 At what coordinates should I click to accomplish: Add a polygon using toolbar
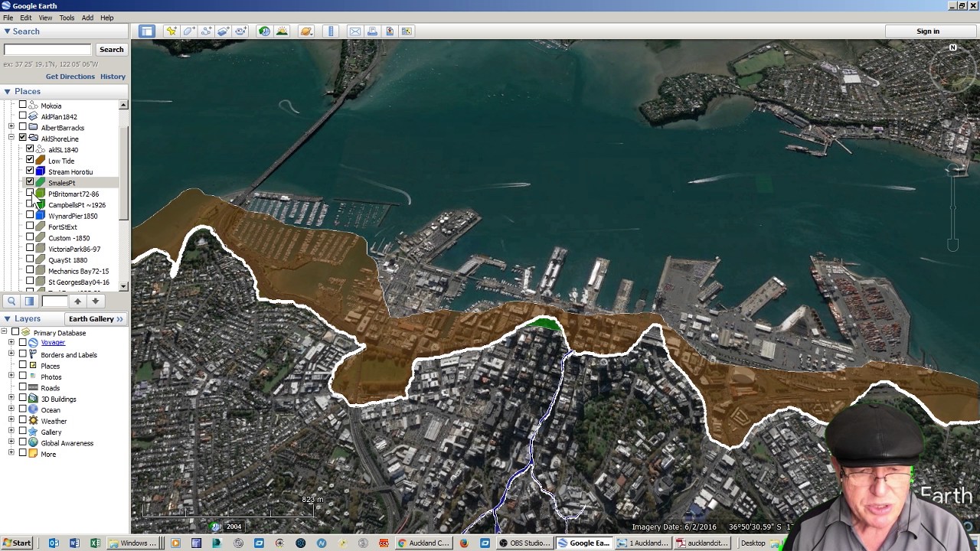click(188, 31)
